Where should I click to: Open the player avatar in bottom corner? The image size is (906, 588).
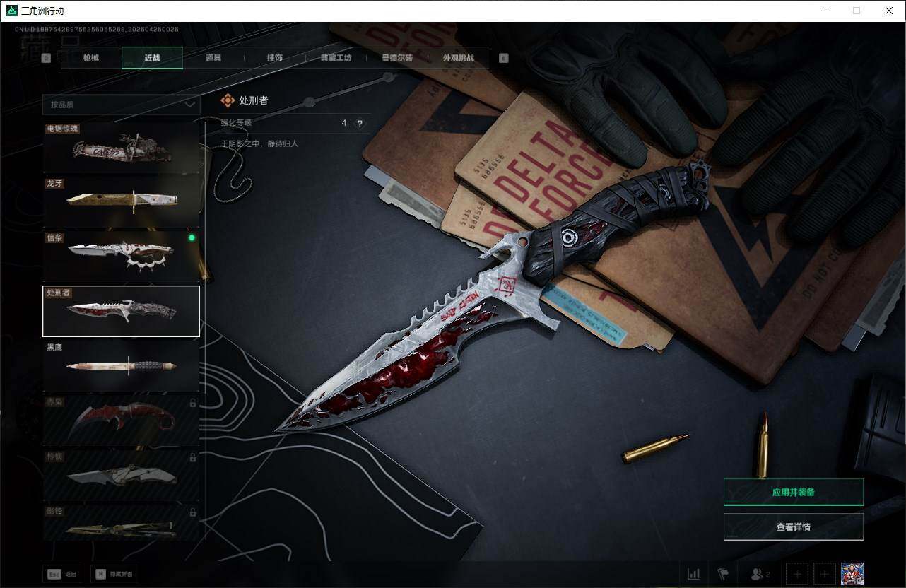[x=852, y=574]
